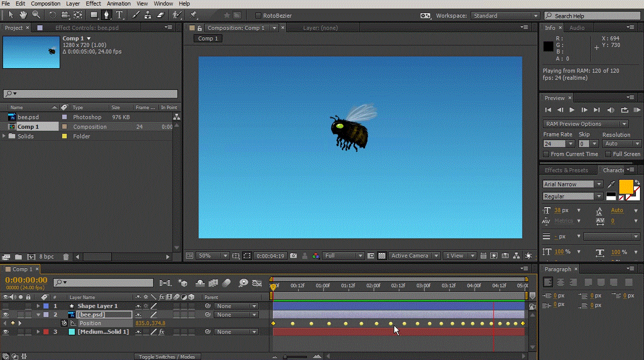Select the Horizontal Type tool
644x360 pixels.
tap(120, 15)
